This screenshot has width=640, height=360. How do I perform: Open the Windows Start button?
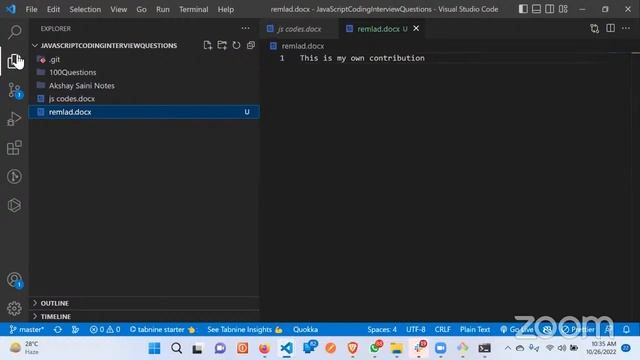tap(154, 348)
